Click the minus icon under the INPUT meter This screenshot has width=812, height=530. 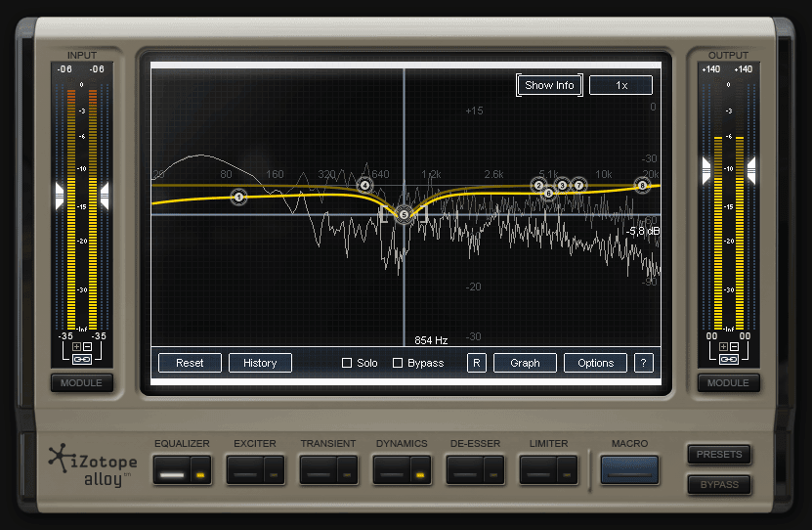(88, 346)
